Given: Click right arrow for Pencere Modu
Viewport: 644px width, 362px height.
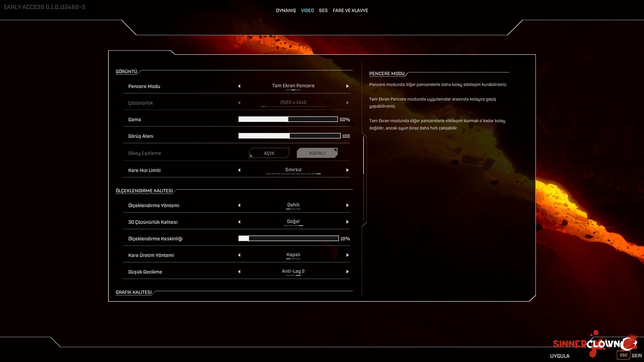Looking at the screenshot, I should click(347, 86).
